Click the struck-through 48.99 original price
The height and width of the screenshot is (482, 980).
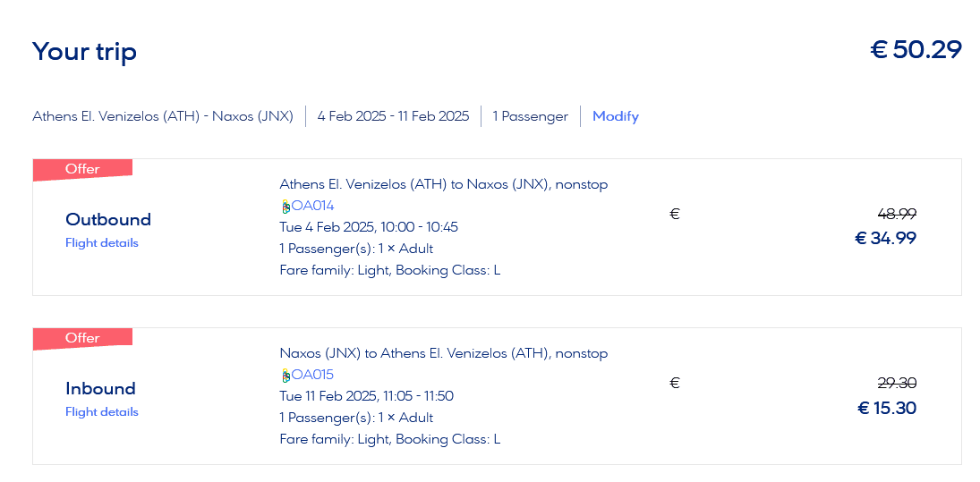897,214
